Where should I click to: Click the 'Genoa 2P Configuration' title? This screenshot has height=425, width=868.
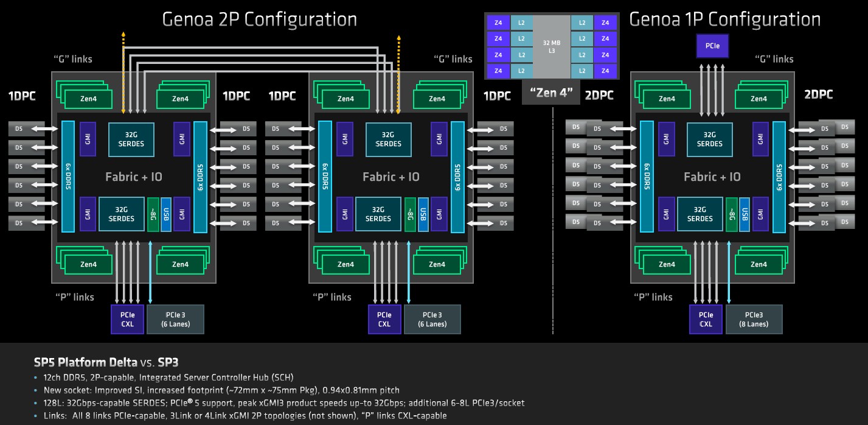click(x=259, y=19)
